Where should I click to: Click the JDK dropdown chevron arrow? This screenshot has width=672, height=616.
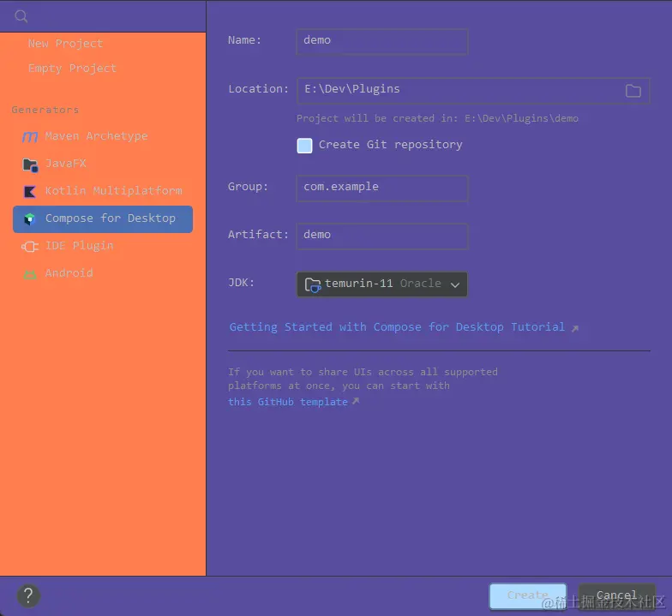pyautogui.click(x=455, y=284)
